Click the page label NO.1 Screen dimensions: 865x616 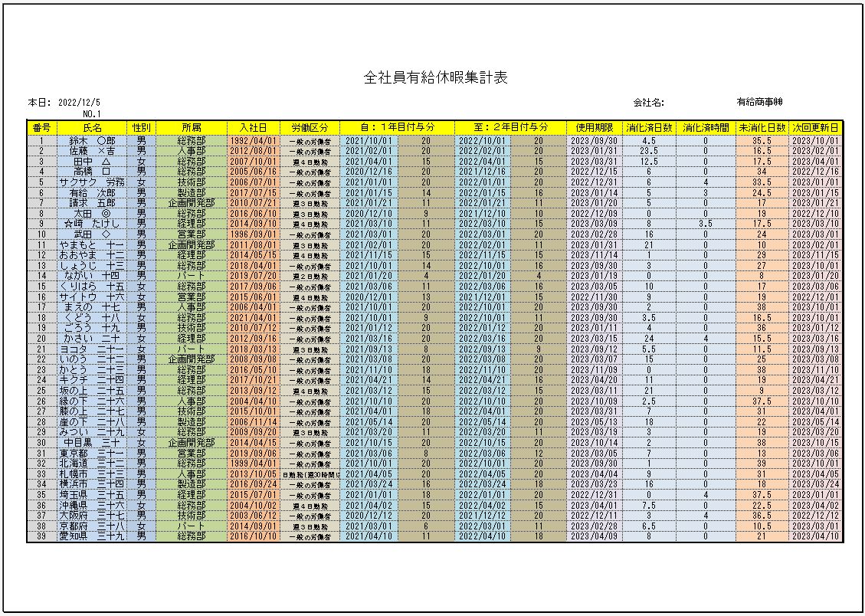(x=92, y=114)
